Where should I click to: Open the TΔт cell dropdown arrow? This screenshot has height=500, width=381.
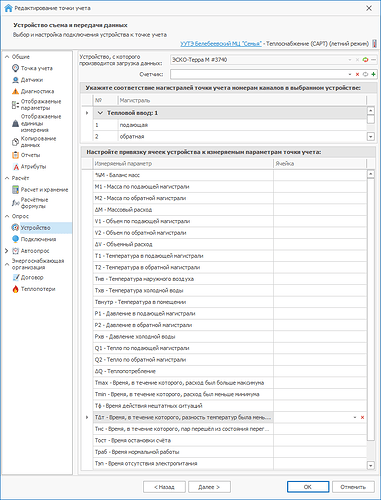[x=355, y=417]
